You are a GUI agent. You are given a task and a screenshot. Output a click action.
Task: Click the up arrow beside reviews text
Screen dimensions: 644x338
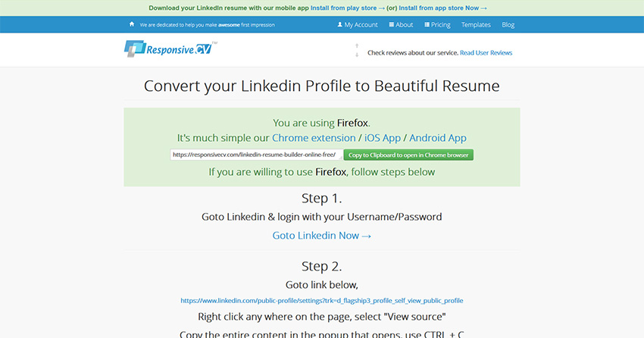357,46
